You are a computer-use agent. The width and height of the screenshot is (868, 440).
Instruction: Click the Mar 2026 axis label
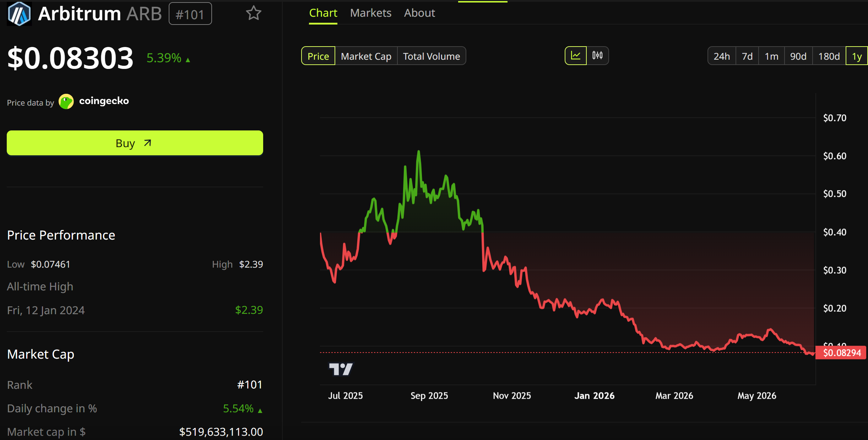674,396
